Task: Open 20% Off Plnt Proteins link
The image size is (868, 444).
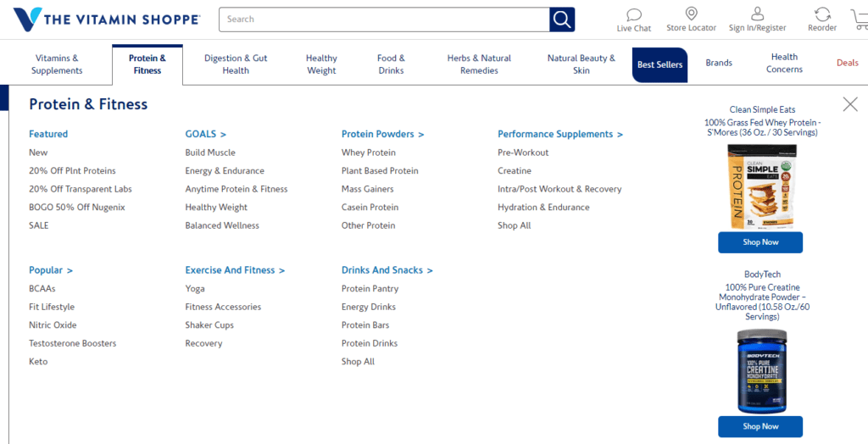Action: 73,170
